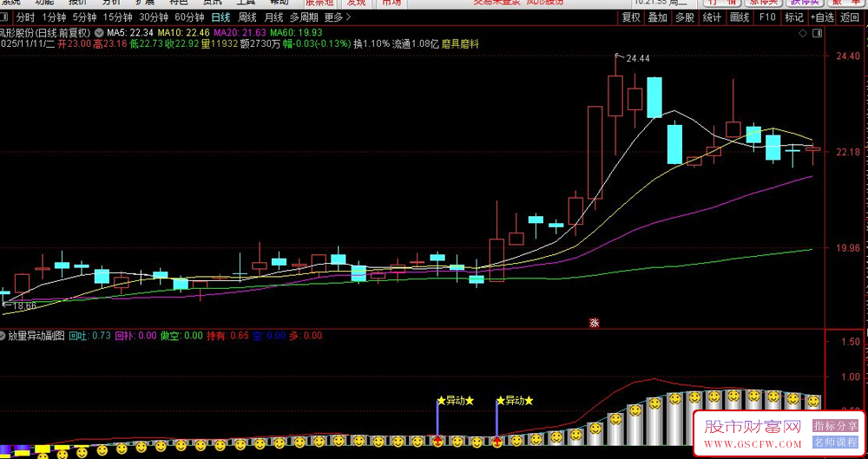
Task: Switch to the 15分钟 period tab
Action: pyautogui.click(x=118, y=17)
